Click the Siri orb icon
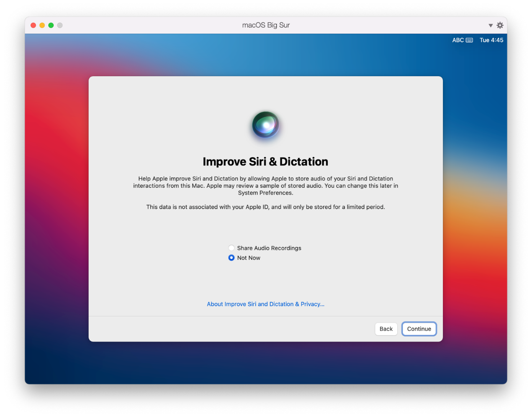532x417 pixels. [x=266, y=125]
